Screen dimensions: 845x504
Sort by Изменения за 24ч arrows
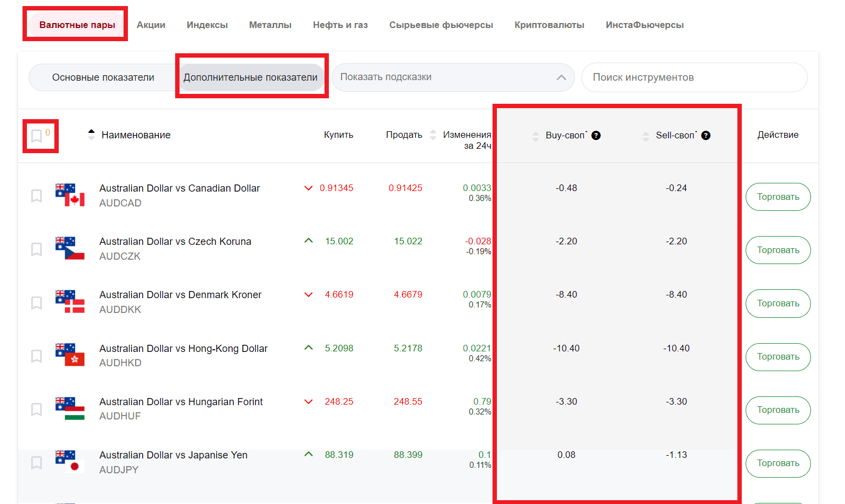(433, 135)
